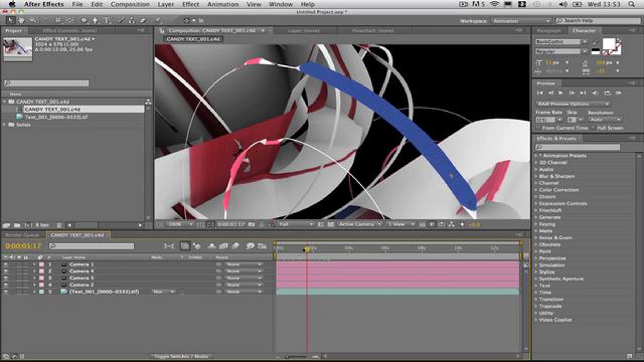Click the timeline zoom slider
Screen dimensions: 644x362
click(297, 357)
